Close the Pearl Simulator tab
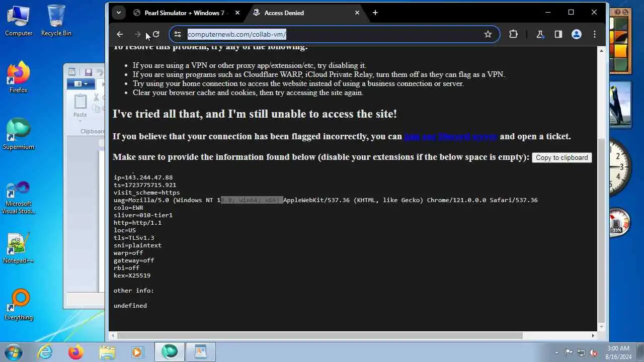 pyautogui.click(x=237, y=13)
